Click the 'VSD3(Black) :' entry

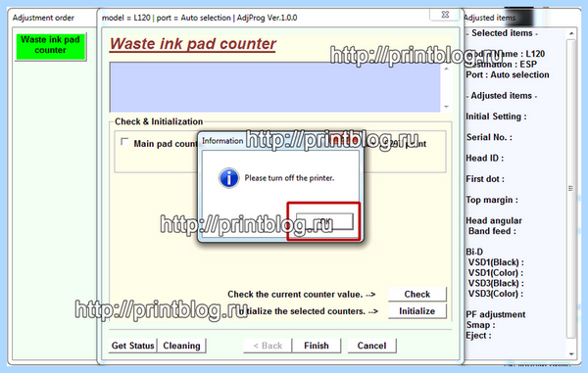click(496, 283)
